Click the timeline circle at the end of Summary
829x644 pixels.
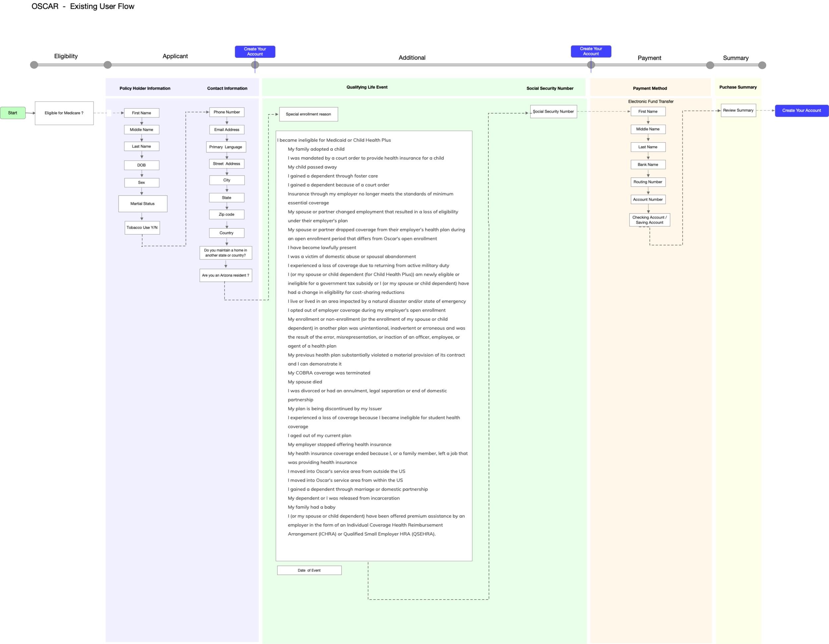click(762, 65)
